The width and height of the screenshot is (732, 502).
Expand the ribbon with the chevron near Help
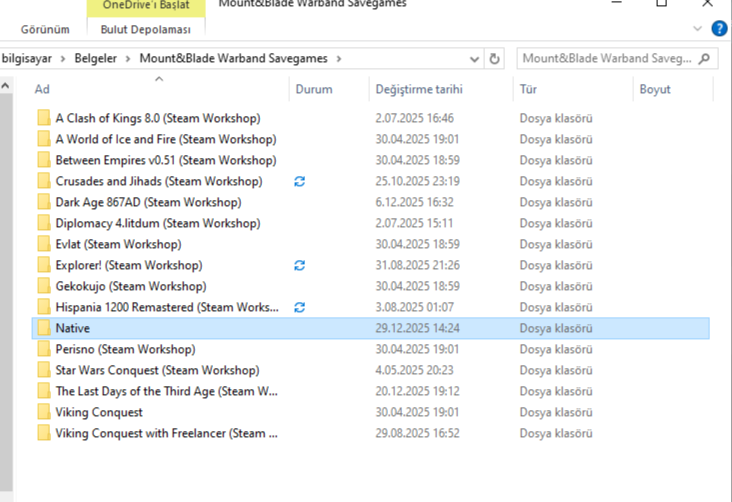[x=697, y=28]
